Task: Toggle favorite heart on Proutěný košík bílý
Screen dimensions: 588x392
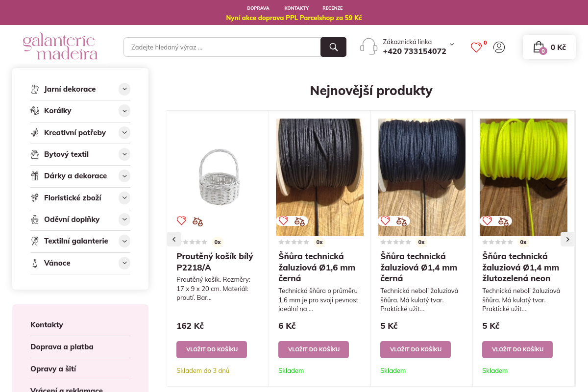Action: [x=181, y=221]
